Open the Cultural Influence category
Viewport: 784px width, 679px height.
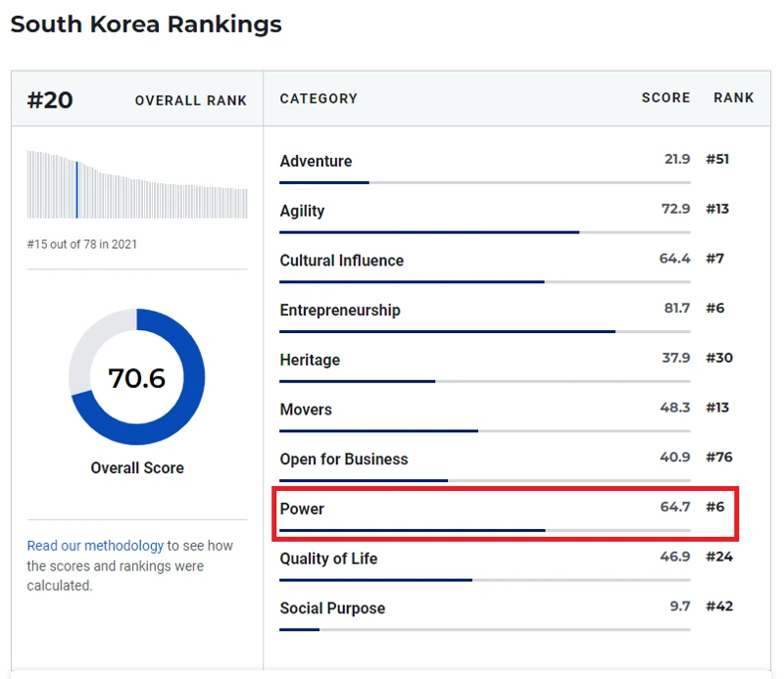[x=341, y=261]
